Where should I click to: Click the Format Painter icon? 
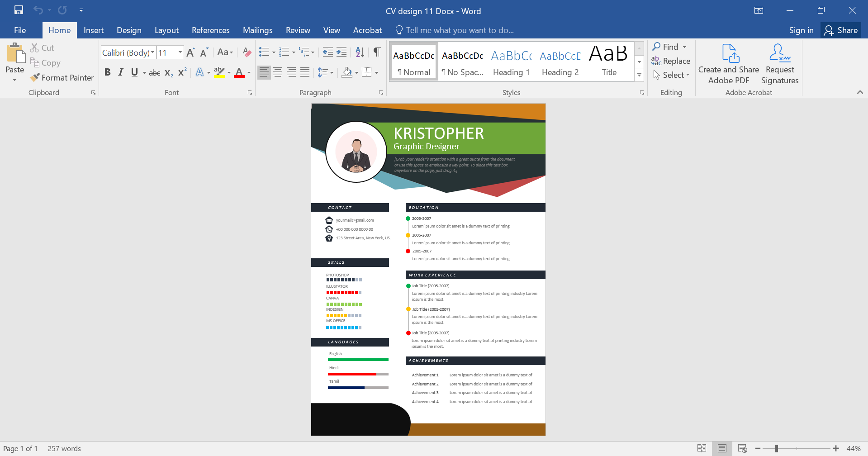(x=35, y=77)
